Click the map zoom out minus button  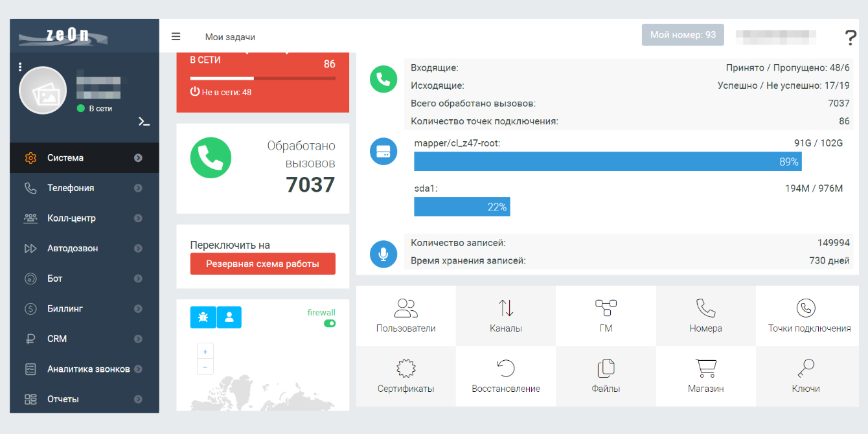pyautogui.click(x=205, y=367)
